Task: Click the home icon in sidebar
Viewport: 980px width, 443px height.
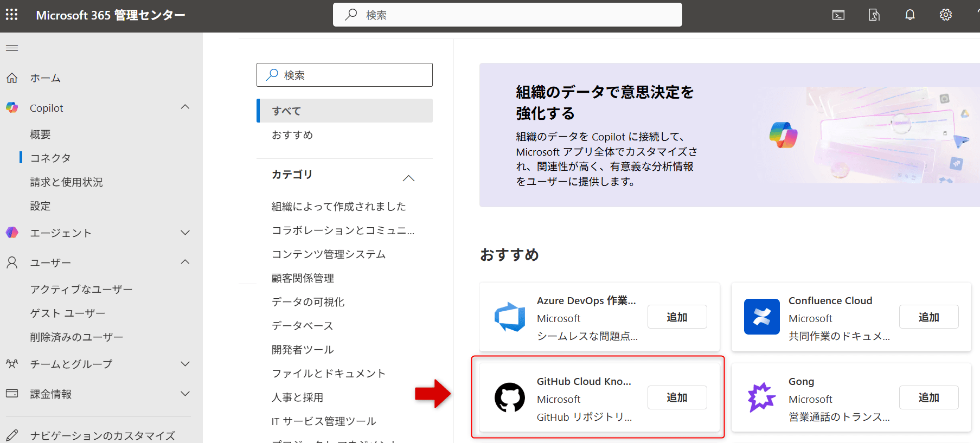Action: 12,78
